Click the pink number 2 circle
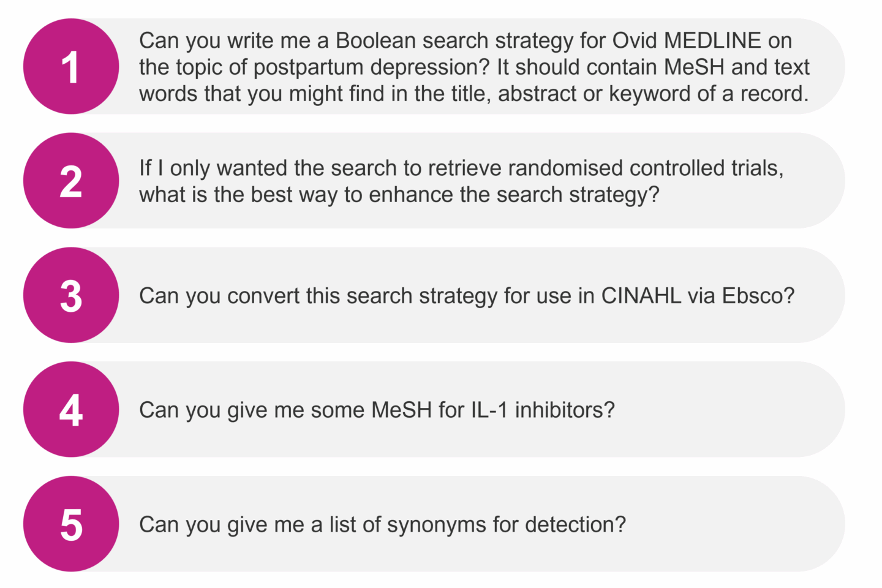 (x=71, y=181)
